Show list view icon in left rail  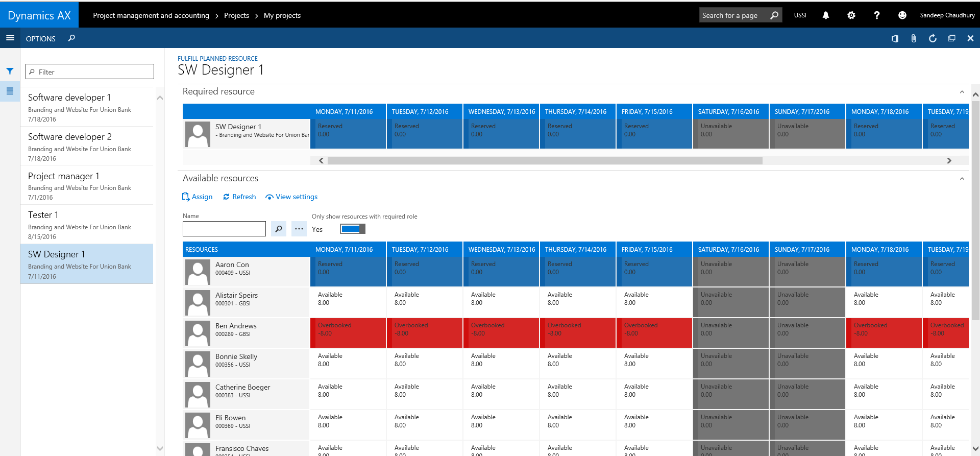10,91
